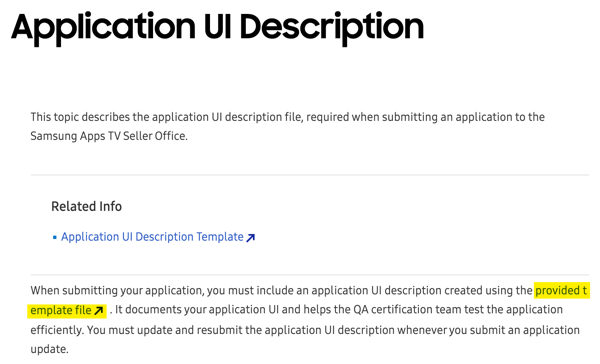Click external-link arrow icon beside Template link
This screenshot has width=600, height=364.
pos(251,238)
